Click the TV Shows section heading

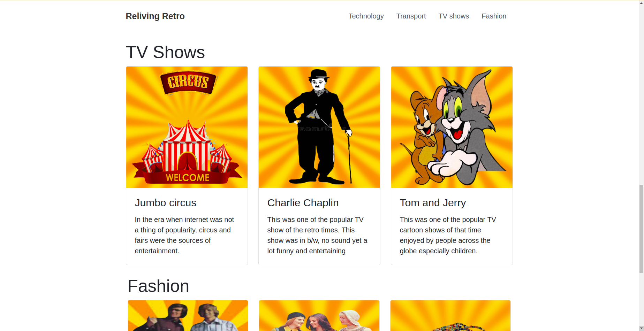[x=165, y=52]
